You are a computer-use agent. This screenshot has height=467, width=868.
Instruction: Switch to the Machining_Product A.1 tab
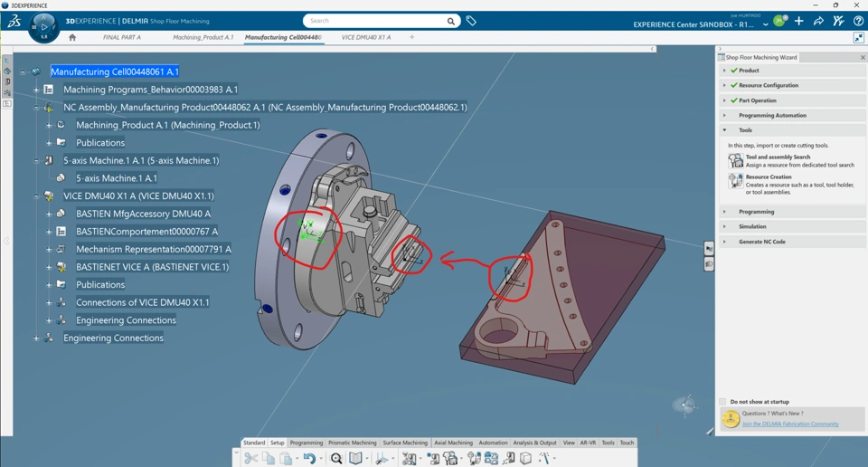(x=203, y=38)
